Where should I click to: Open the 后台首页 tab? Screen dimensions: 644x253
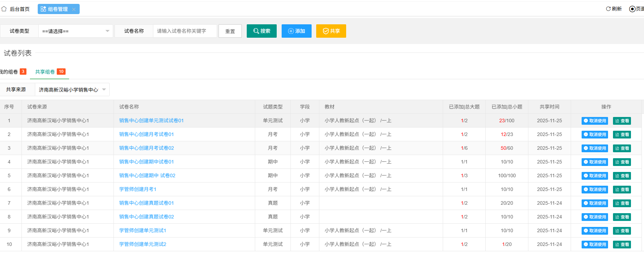tap(19, 9)
